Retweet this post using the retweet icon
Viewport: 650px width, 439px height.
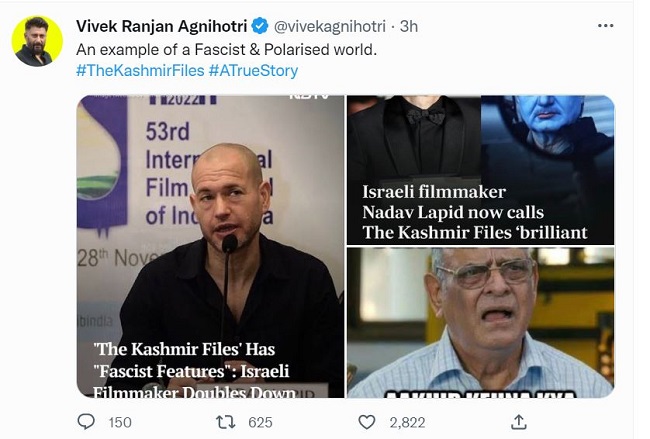tap(226, 423)
